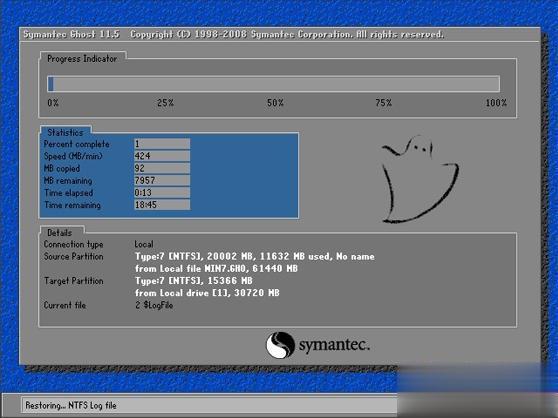Click the 100% marker under progress bar
This screenshot has width=558, height=418.
click(496, 103)
